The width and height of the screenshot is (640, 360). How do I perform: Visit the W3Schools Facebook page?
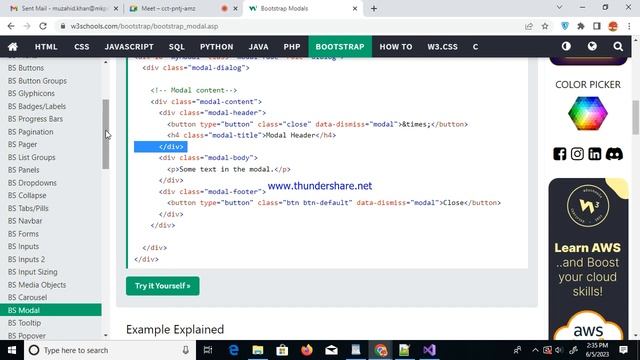(x=560, y=154)
